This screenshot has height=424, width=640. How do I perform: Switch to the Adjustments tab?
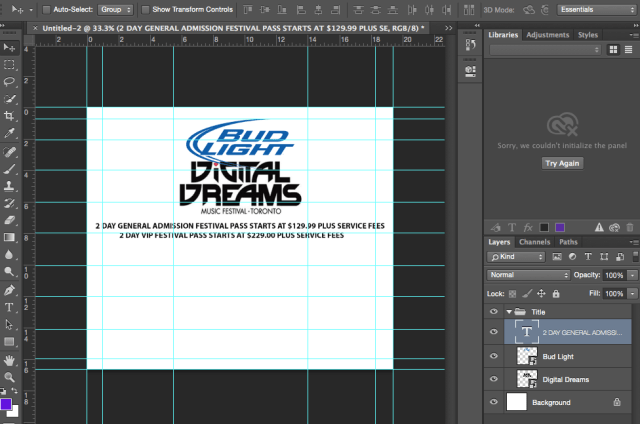click(x=547, y=35)
